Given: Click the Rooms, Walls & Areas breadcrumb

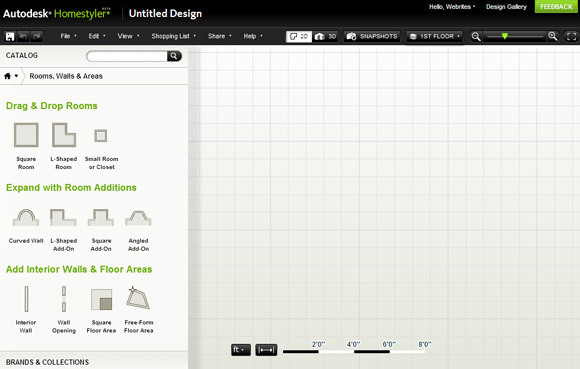Looking at the screenshot, I should tap(66, 76).
